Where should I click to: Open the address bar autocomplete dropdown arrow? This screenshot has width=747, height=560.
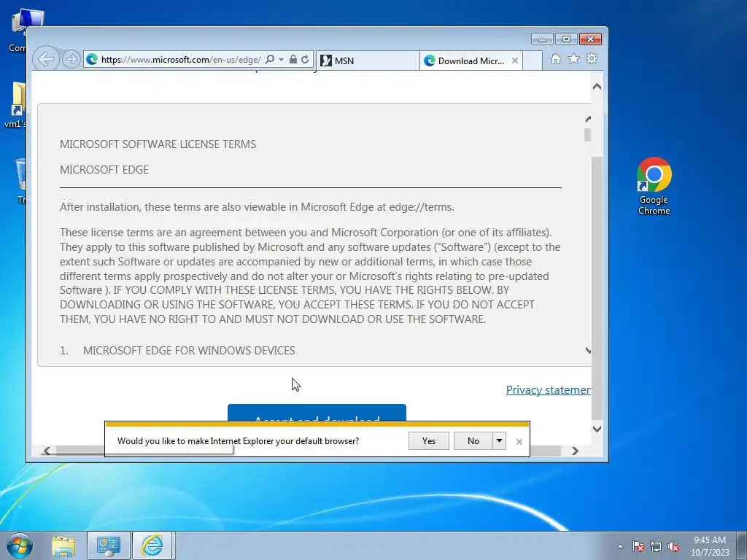[x=281, y=60]
